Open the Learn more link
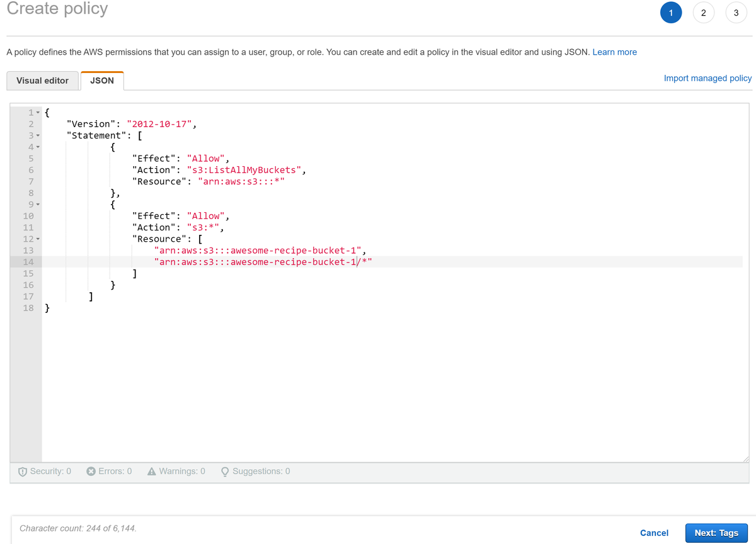 coord(614,52)
